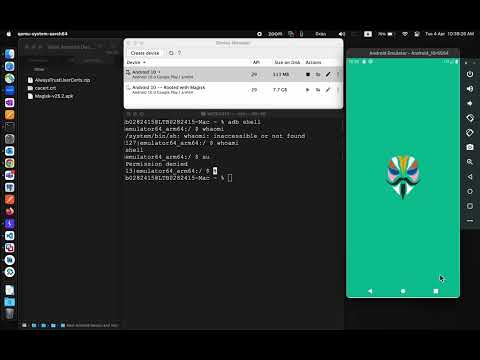Viewport: 480px width, 360px height.
Task: Refresh the Device Manager list
Action: point(171,53)
